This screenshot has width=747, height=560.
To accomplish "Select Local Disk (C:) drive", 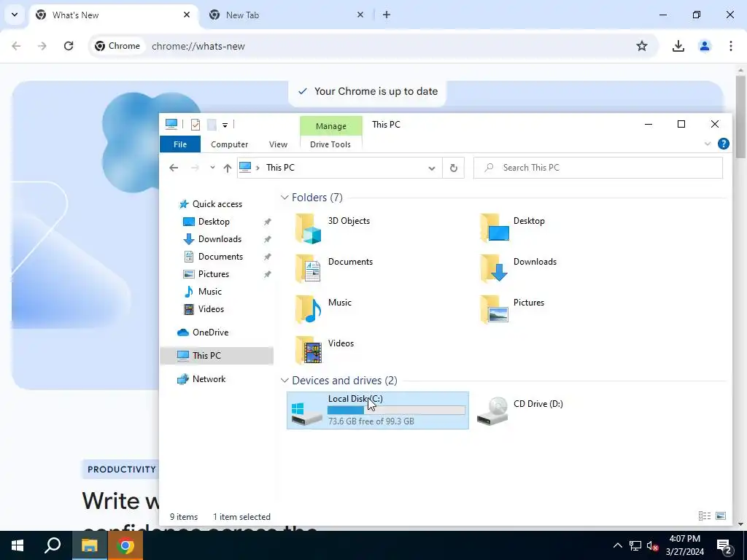I will click(378, 411).
